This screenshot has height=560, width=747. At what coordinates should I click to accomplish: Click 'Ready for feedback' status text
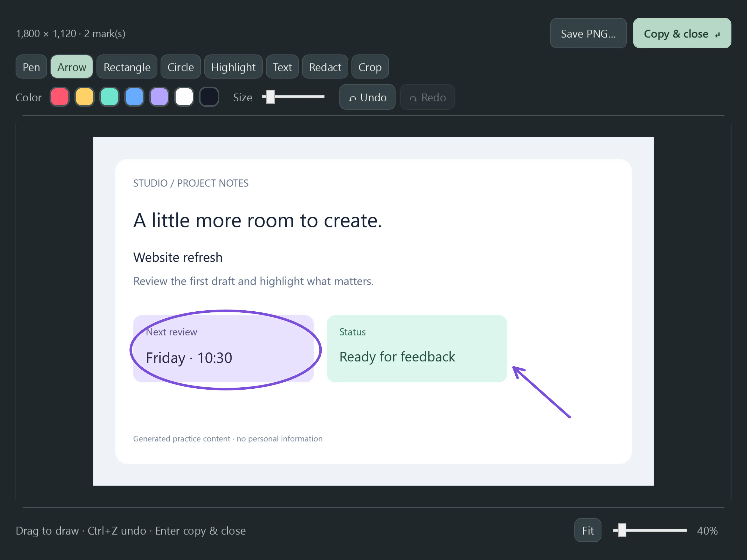397,357
